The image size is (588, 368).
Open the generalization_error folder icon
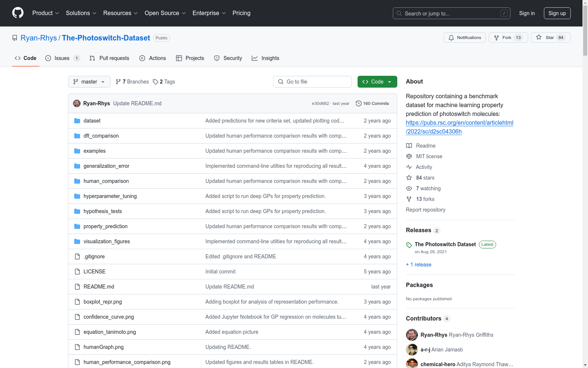[x=77, y=166]
